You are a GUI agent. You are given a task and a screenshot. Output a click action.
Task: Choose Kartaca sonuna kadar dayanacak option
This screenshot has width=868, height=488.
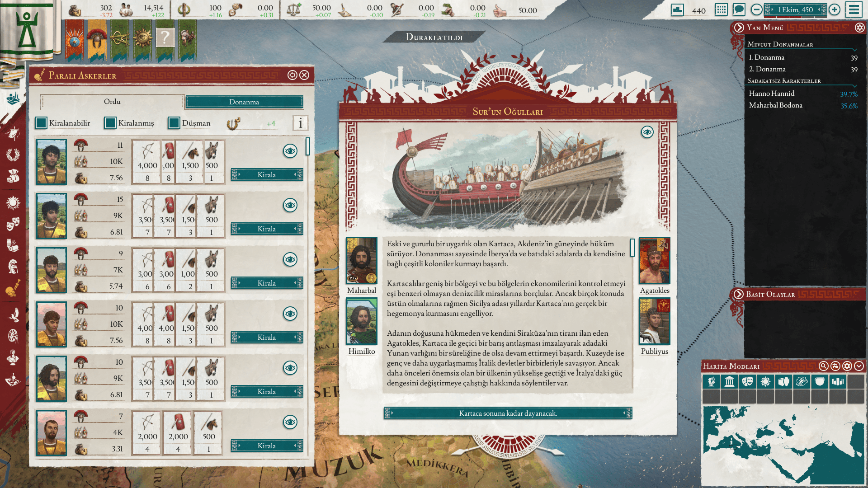pos(508,413)
